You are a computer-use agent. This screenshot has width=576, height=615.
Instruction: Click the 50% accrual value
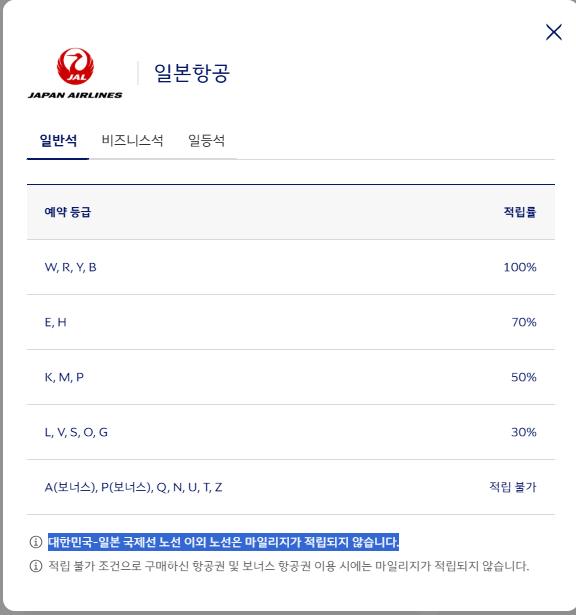coord(524,377)
